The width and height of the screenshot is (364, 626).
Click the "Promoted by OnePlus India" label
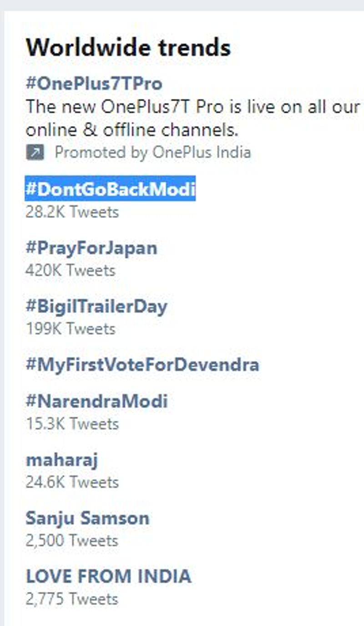(152, 152)
